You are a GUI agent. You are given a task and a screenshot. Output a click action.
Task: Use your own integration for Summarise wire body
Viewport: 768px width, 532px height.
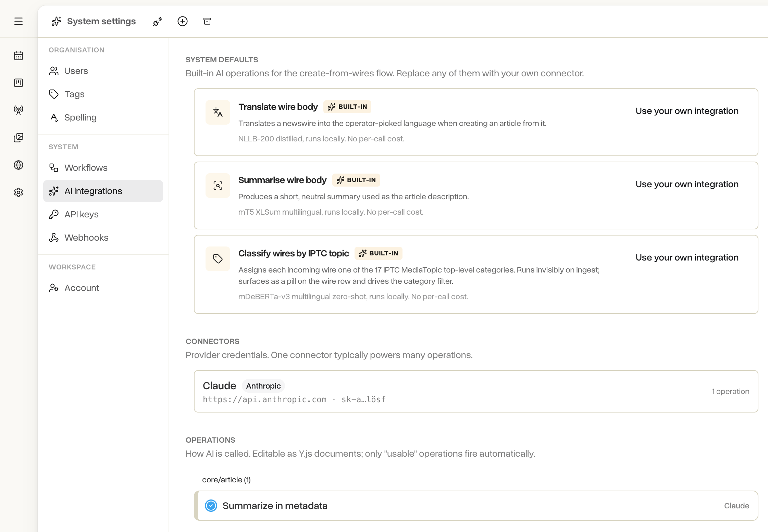point(687,184)
